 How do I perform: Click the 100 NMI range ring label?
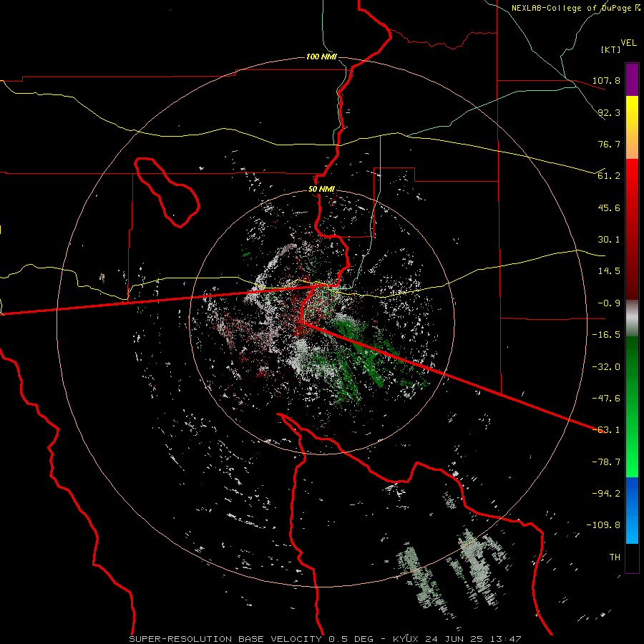(321, 57)
